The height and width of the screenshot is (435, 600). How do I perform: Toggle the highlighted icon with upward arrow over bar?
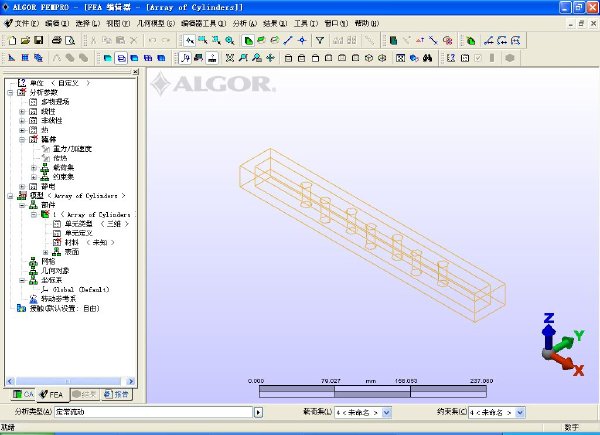point(212,58)
